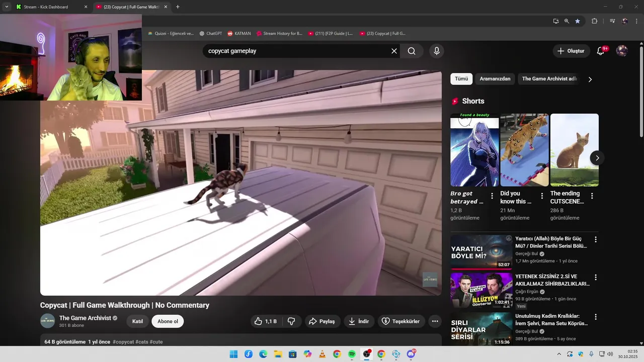Open 'YARATICI BÖYLE Mİ?' video thumbnail
The image size is (644, 362).
(481, 252)
